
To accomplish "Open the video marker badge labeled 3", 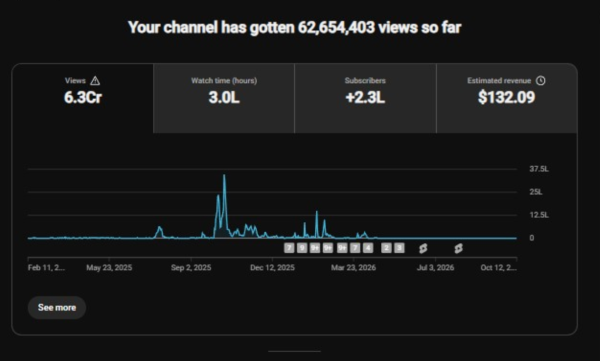I will point(399,248).
